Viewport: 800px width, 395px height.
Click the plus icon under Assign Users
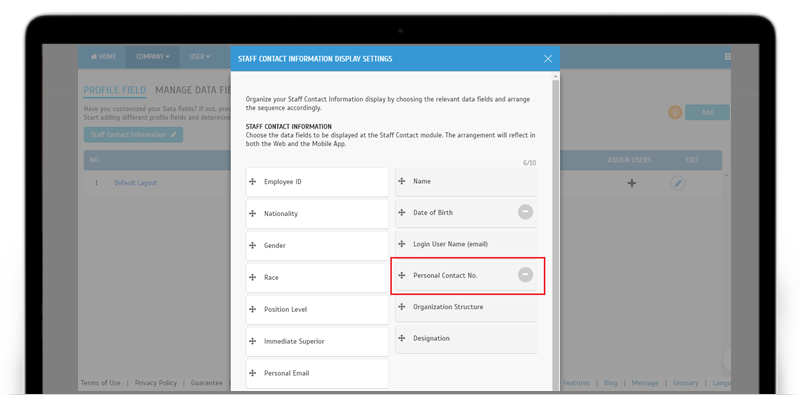(x=632, y=183)
